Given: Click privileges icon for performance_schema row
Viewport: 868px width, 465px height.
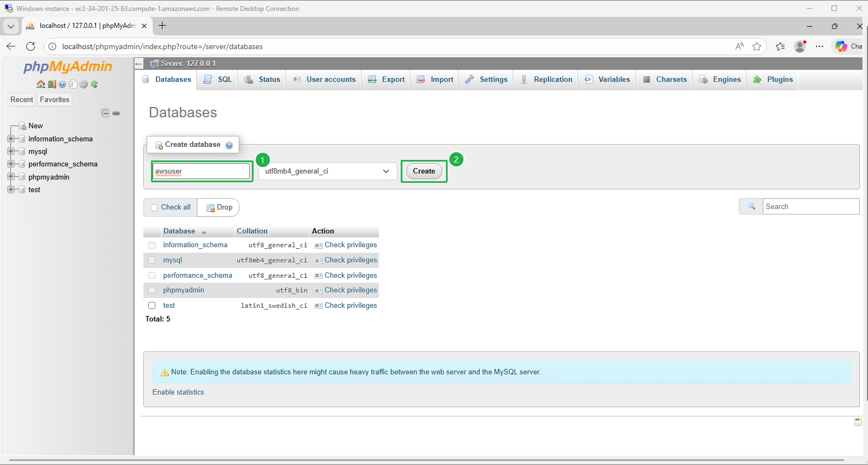Looking at the screenshot, I should [x=318, y=276].
